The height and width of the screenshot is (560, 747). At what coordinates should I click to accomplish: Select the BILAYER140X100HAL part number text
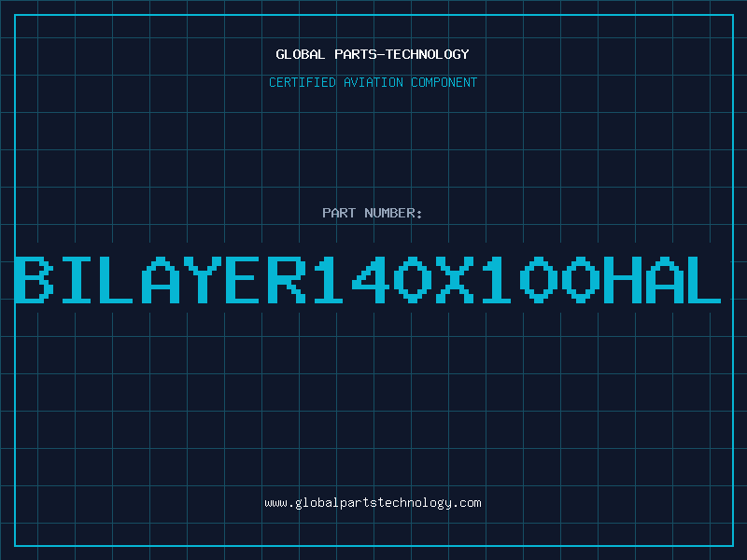point(368,280)
